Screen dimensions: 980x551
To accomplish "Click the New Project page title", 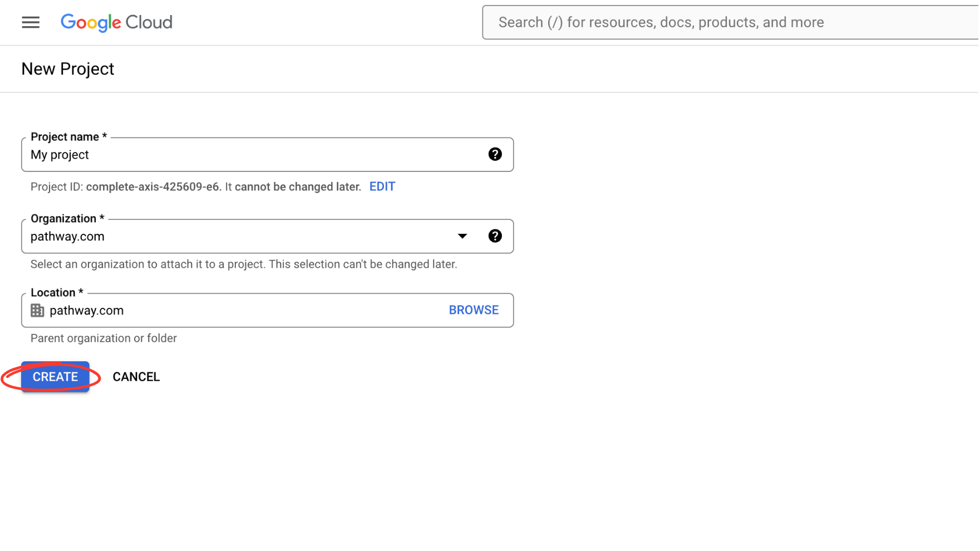I will click(67, 68).
